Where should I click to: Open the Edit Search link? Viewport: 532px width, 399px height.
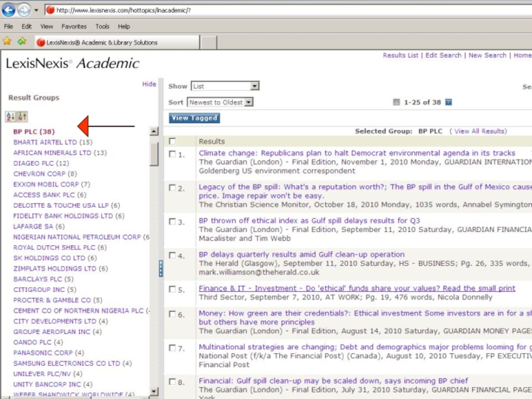[x=443, y=55]
